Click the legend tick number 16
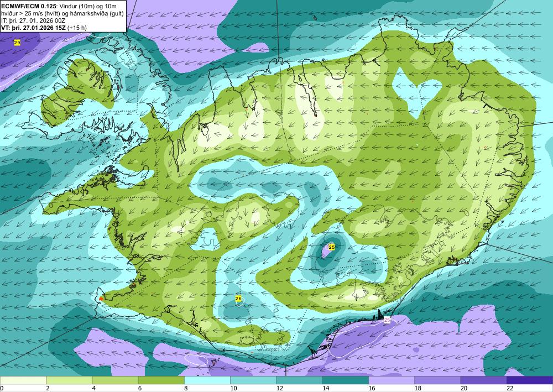553x392 pixels. 372,388
